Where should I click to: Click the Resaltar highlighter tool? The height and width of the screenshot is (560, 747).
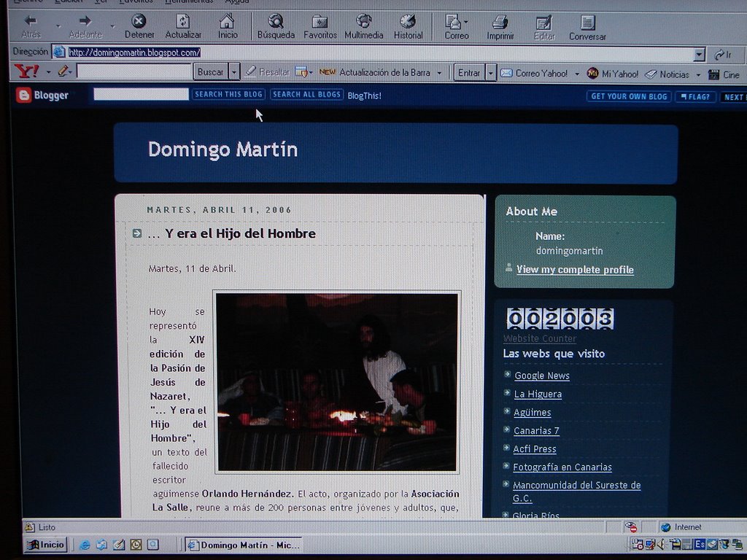tap(267, 72)
